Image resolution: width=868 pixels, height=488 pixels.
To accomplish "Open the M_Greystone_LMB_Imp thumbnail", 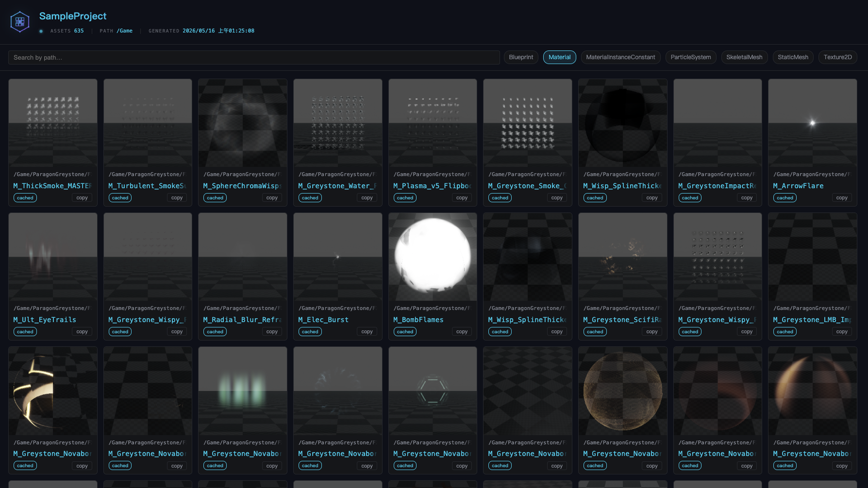I will (812, 257).
